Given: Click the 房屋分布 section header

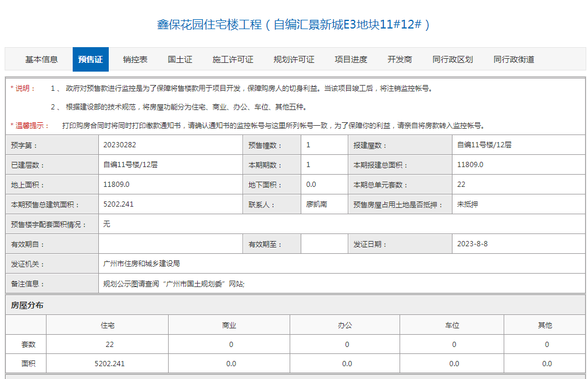Looking at the screenshot, I should coord(27,305).
